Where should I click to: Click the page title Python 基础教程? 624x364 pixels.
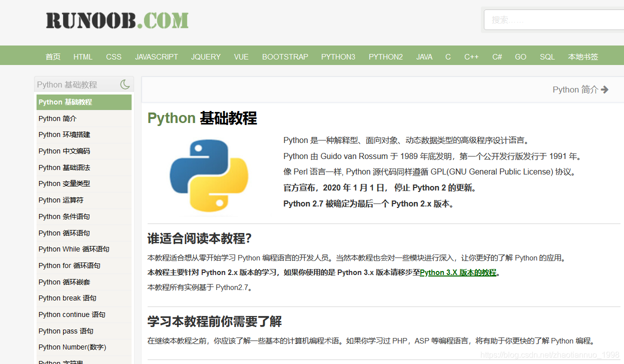(202, 118)
